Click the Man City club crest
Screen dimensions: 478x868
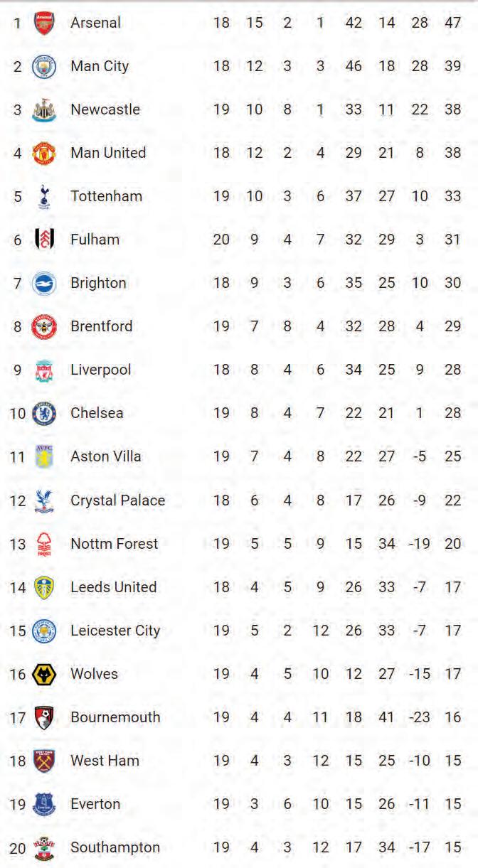point(44,67)
